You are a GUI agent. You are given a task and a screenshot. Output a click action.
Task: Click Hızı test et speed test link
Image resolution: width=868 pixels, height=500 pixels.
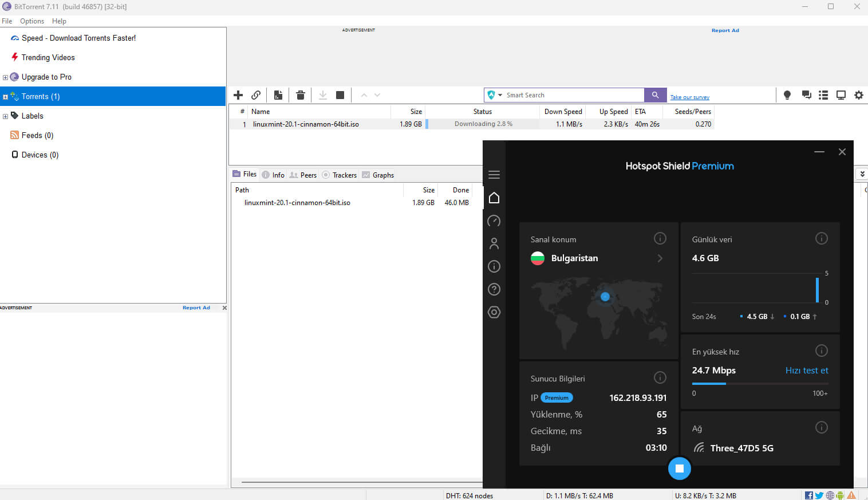click(807, 371)
